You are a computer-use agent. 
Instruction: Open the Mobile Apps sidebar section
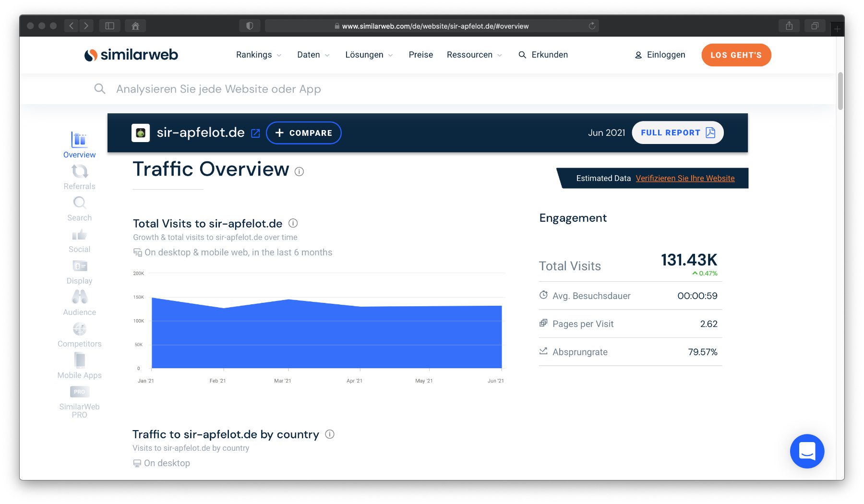click(x=80, y=366)
